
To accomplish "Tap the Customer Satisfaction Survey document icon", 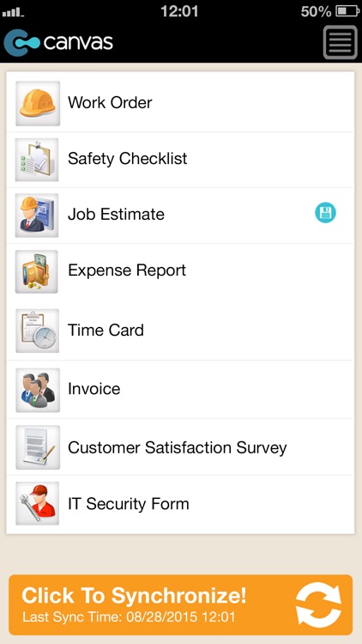I will pos(38,447).
